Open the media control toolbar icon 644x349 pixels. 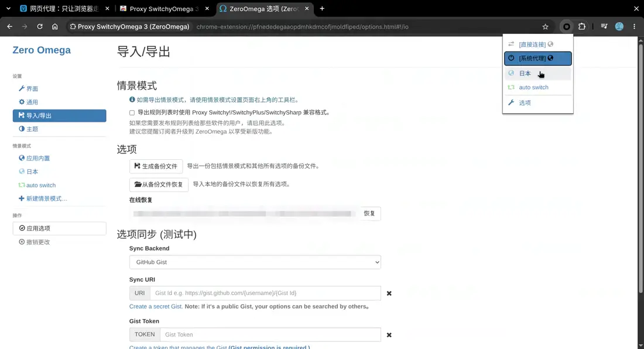tap(604, 27)
